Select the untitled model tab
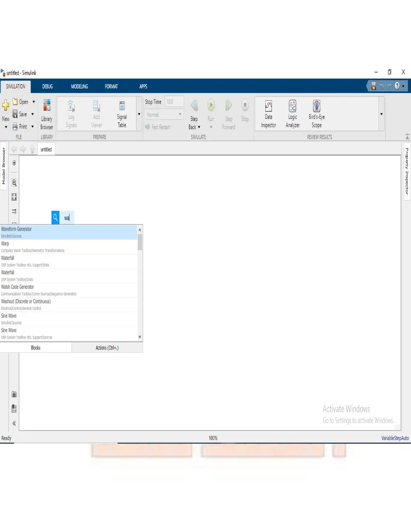Image resolution: width=411 pixels, height=532 pixels. click(x=46, y=149)
